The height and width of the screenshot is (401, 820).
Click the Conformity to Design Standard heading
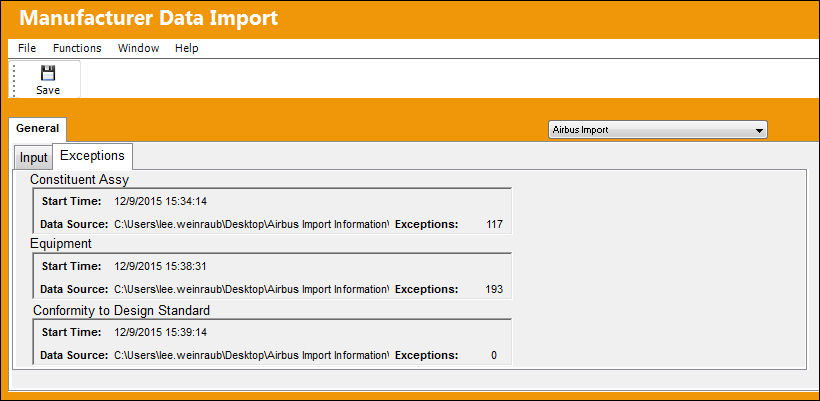[121, 311]
